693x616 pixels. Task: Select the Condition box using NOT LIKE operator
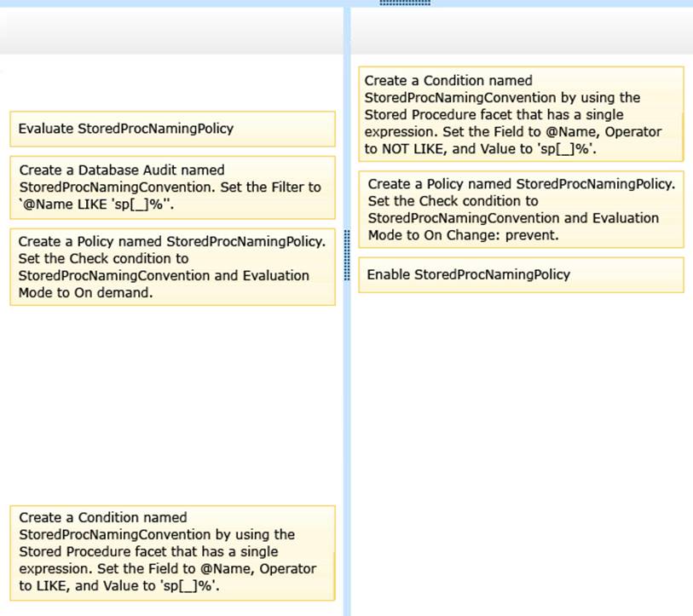coord(520,114)
